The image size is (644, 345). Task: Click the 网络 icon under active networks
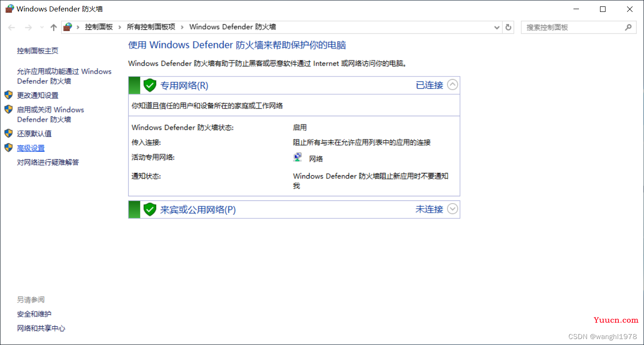(x=298, y=157)
